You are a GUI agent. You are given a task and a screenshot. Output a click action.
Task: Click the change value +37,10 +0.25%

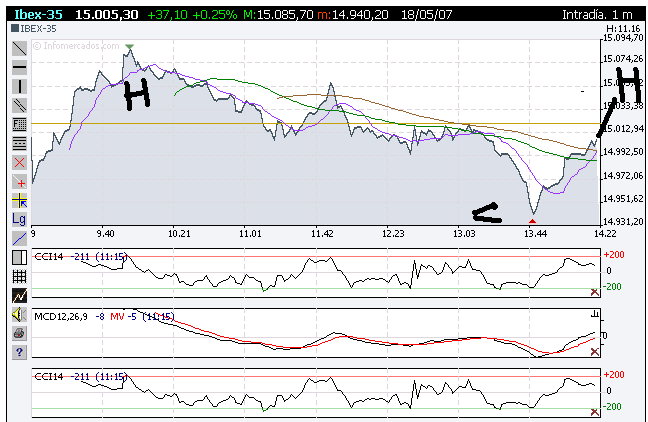192,14
